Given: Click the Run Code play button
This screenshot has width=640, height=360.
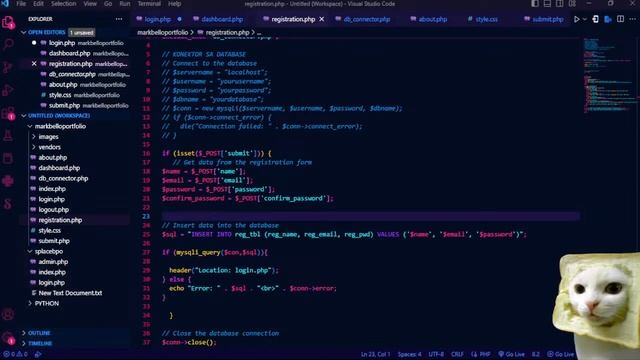Looking at the screenshot, I should [576, 19].
